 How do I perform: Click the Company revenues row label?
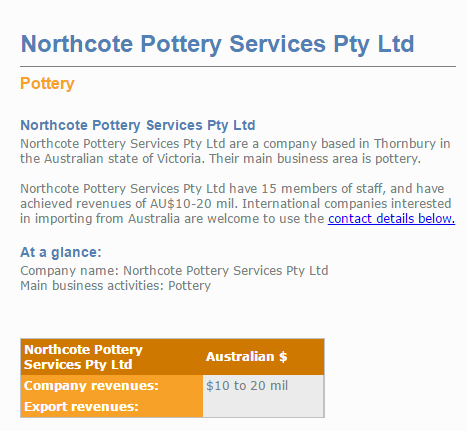(91, 386)
